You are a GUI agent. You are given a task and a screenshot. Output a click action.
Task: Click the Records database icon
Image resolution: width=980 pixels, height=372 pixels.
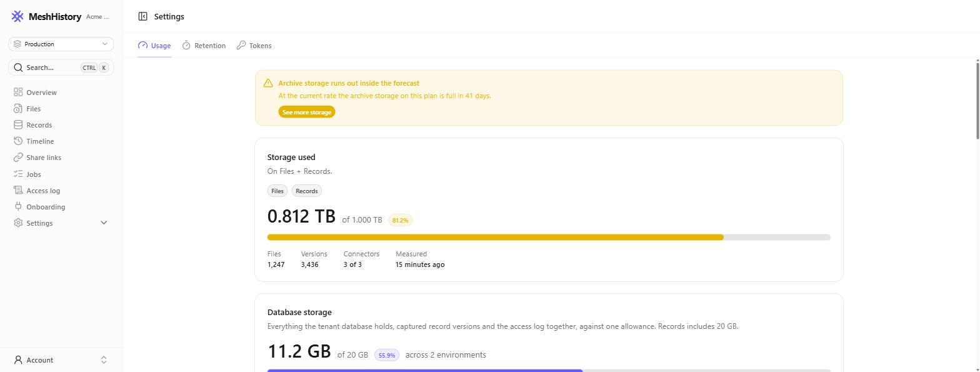[x=18, y=125]
